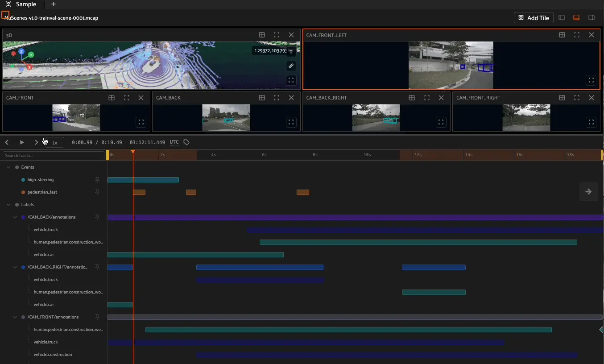604x364 pixels.
Task: Change the UTC timezone setting
Action: pyautogui.click(x=174, y=142)
